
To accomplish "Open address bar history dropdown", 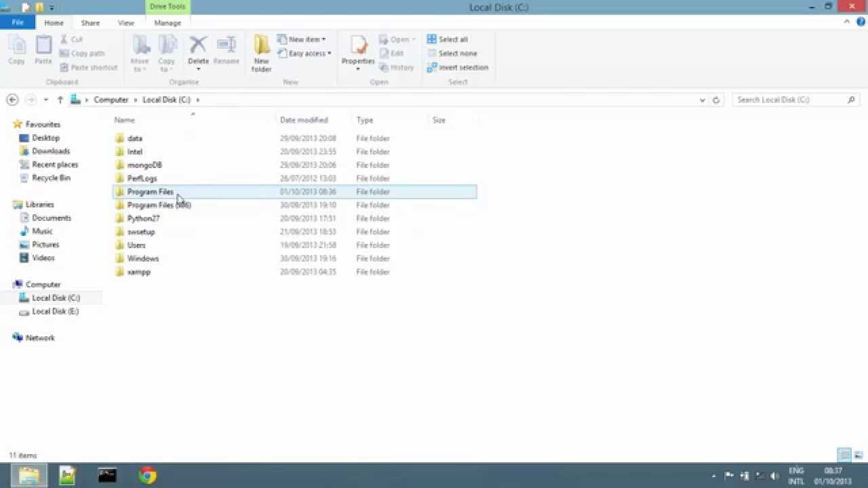I will pos(702,100).
